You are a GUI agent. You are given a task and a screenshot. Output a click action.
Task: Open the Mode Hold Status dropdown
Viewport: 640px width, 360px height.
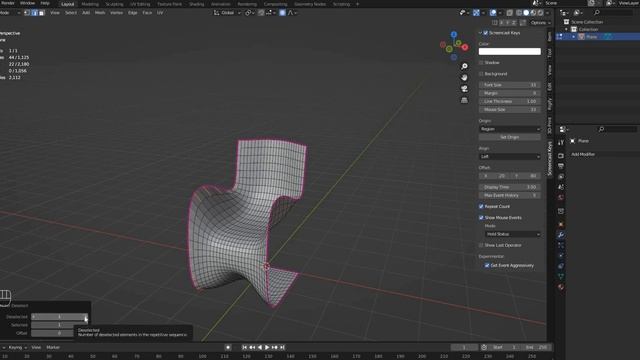[513, 234]
